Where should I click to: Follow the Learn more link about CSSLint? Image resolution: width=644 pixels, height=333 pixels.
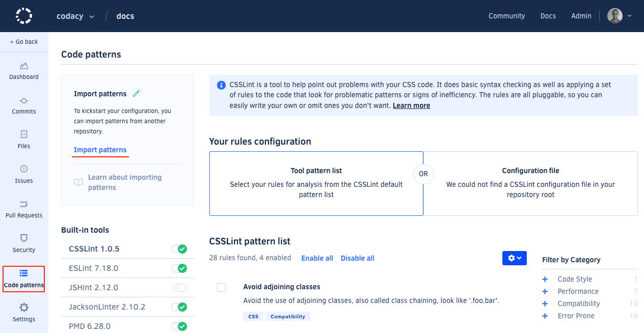pos(411,105)
